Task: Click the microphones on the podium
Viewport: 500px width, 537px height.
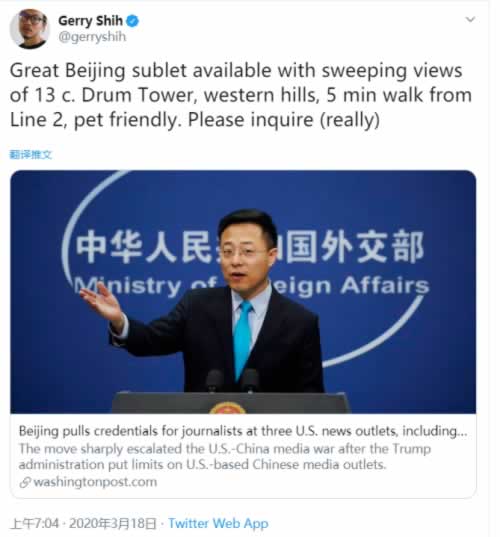Action: (x=233, y=380)
